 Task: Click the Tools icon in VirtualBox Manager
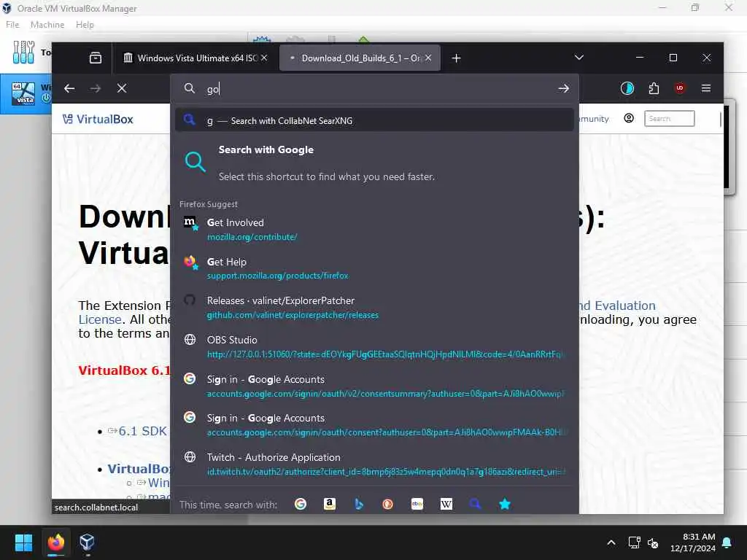pos(23,52)
